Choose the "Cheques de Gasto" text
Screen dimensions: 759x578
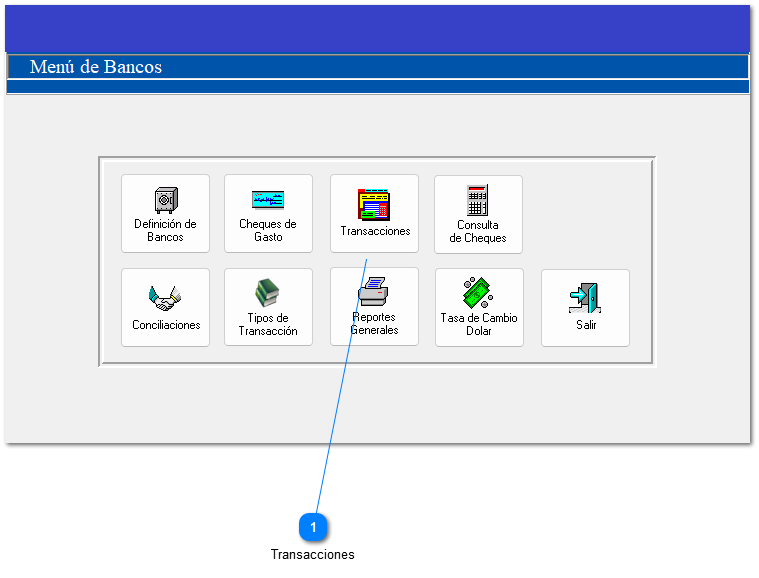[x=268, y=231]
